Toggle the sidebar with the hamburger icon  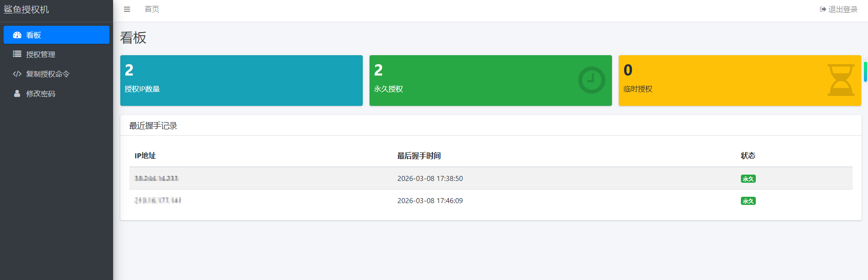(127, 9)
